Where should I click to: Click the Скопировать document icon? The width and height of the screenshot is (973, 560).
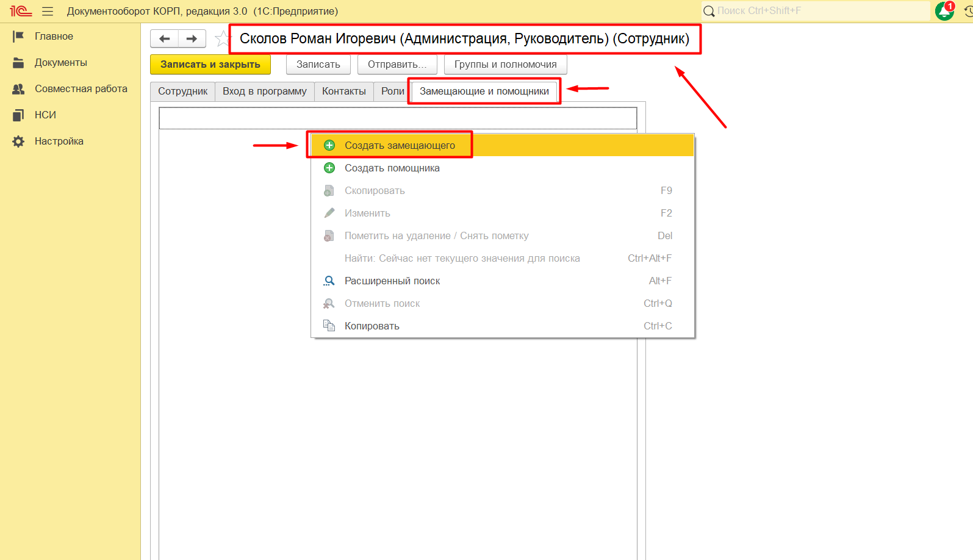click(x=329, y=190)
